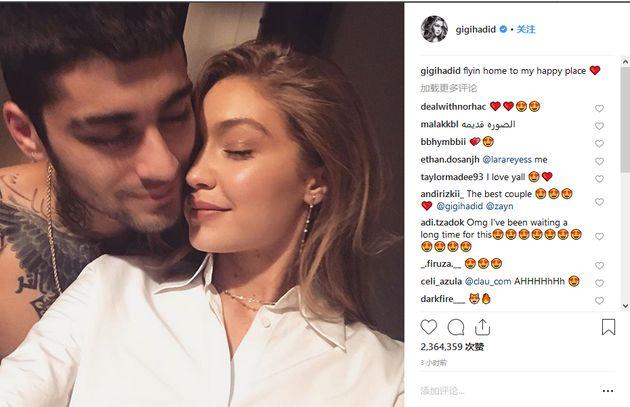The height and width of the screenshot is (407, 630).
Task: Like malakkbl's comment with the heart
Action: click(599, 126)
